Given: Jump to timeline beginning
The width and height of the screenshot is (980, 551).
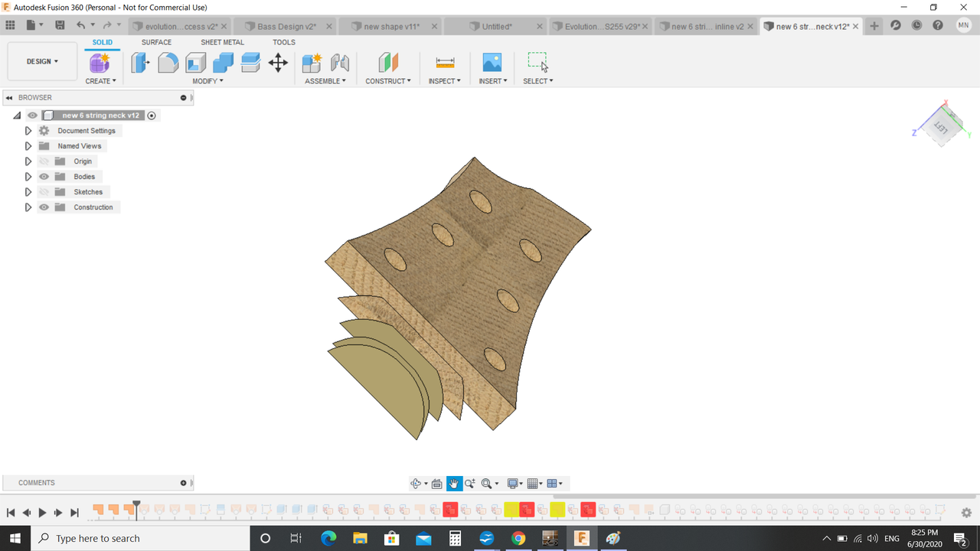Looking at the screenshot, I should coord(11,513).
